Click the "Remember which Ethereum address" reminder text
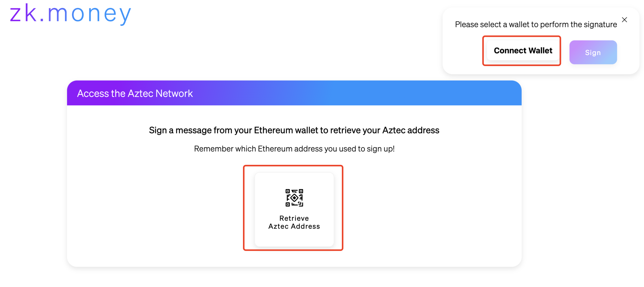This screenshot has width=644, height=287. pyautogui.click(x=294, y=149)
